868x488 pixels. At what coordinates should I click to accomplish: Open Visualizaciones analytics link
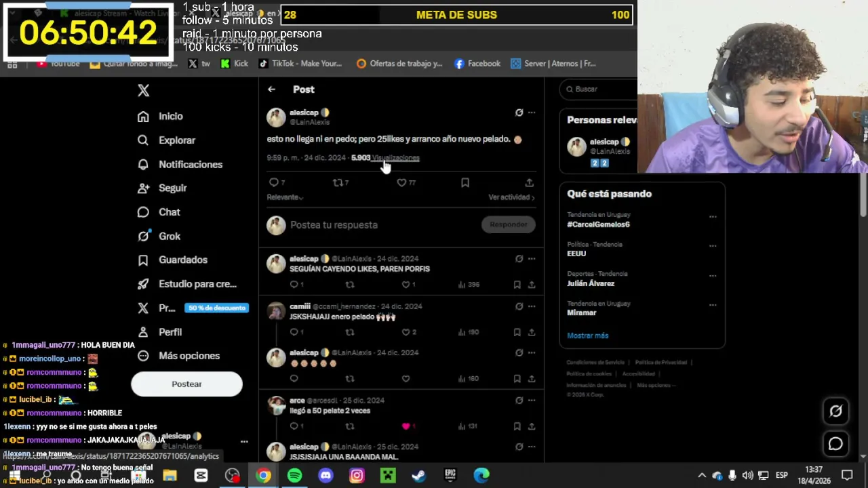[396, 158]
